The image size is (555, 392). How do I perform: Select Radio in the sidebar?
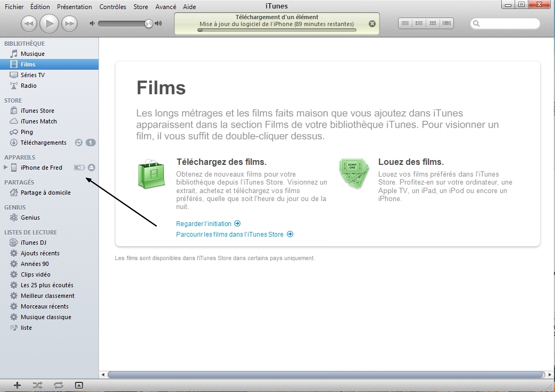click(49, 86)
